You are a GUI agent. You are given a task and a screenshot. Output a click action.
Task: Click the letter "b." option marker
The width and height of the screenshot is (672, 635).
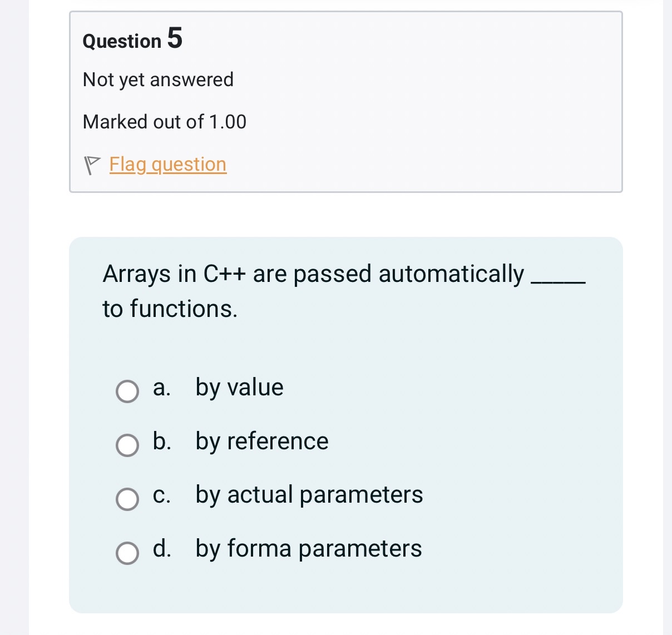point(162,441)
